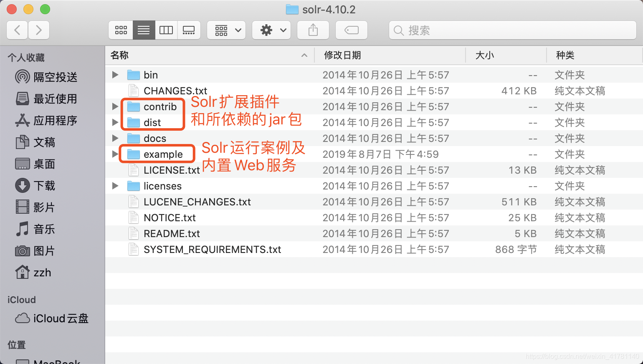Go forward with the right chevron button
Viewport: 643px width, 364px height.
[x=39, y=30]
